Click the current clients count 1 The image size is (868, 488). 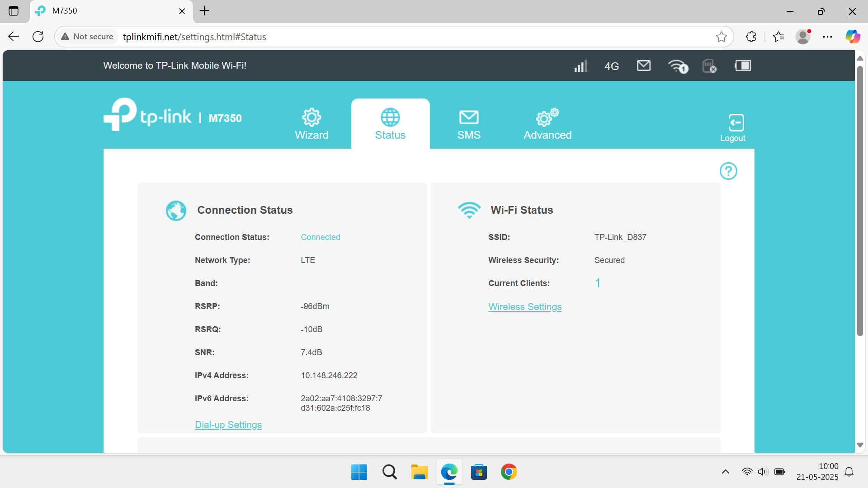tap(598, 283)
